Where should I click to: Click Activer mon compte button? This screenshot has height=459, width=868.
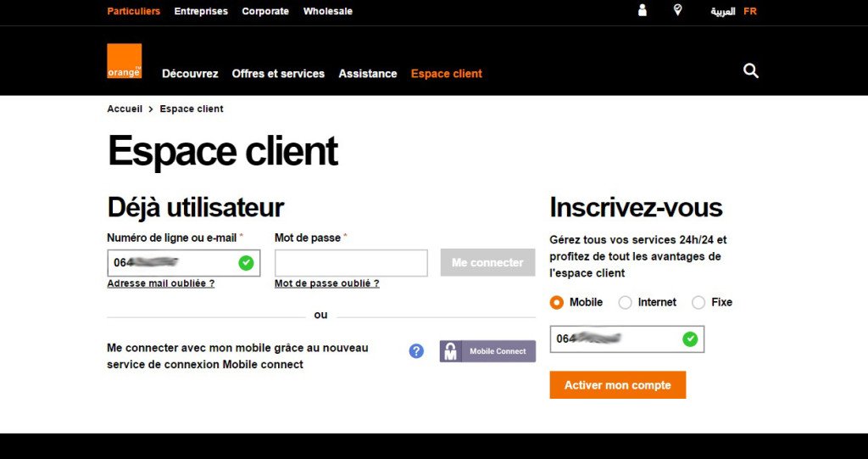click(618, 384)
